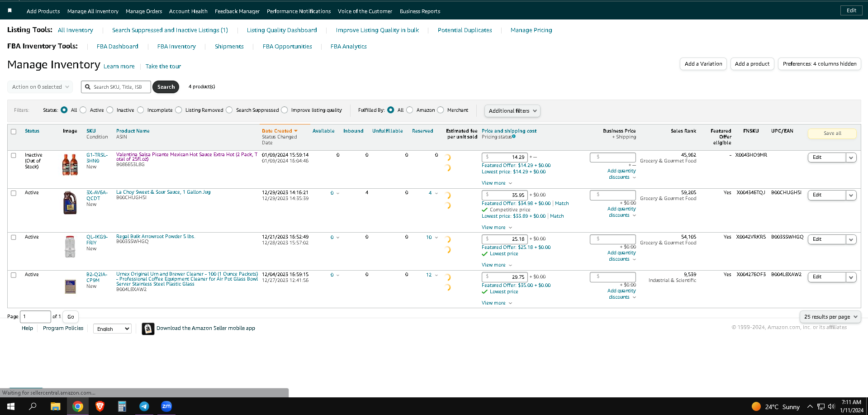
Task: Launch Brave browser from the taskbar
Action: click(x=100, y=406)
